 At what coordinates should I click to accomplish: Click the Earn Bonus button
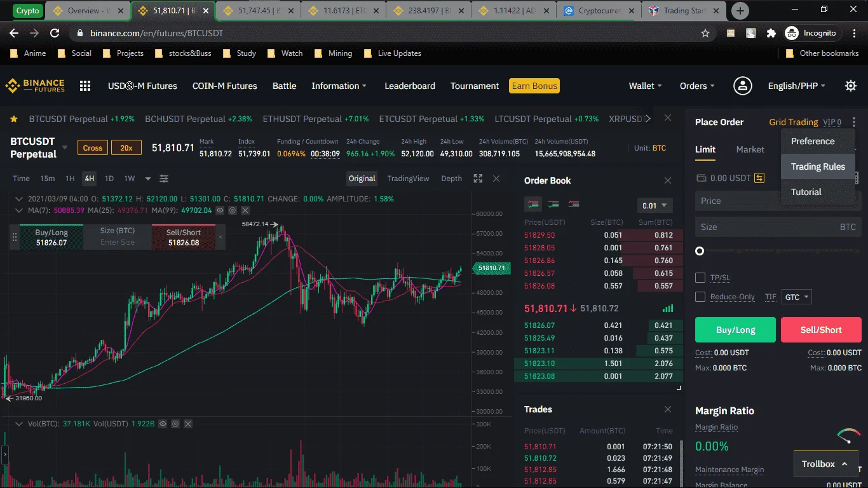[534, 86]
